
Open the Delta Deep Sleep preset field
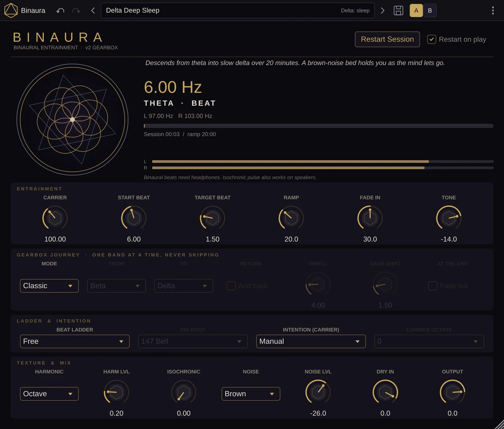coord(238,10)
